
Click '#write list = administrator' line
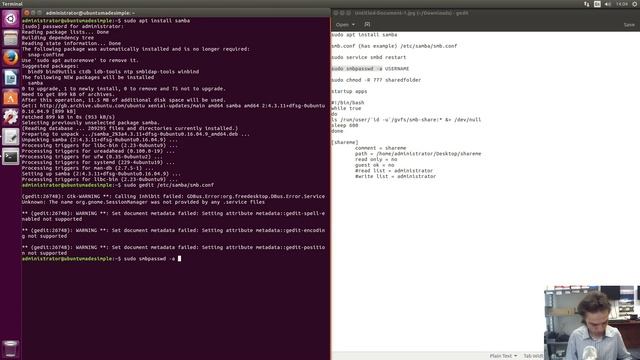click(395, 176)
